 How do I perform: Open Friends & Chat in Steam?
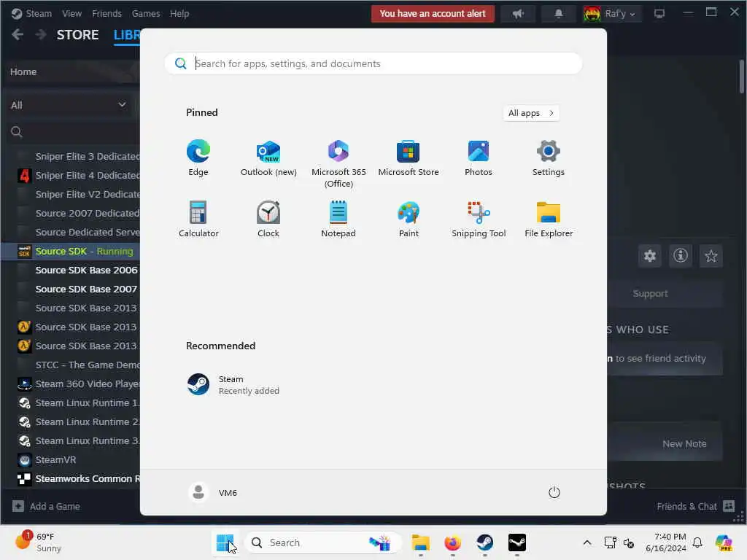tap(695, 506)
